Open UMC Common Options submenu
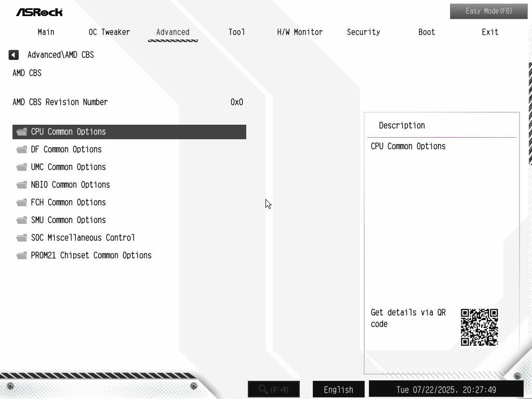 (x=129, y=167)
